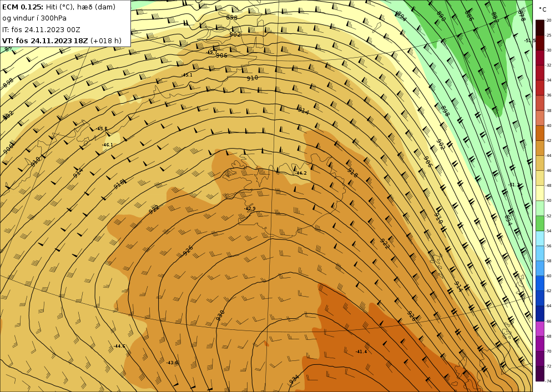Pick the blue legend swatch between -60 and -62
This screenshot has width=555, height=392.
click(x=540, y=283)
